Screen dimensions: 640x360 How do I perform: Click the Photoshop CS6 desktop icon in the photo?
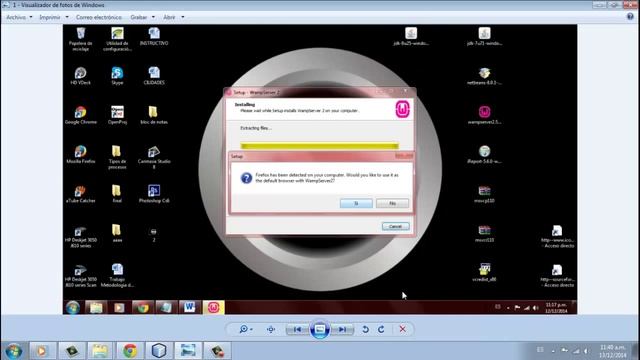pos(154,194)
